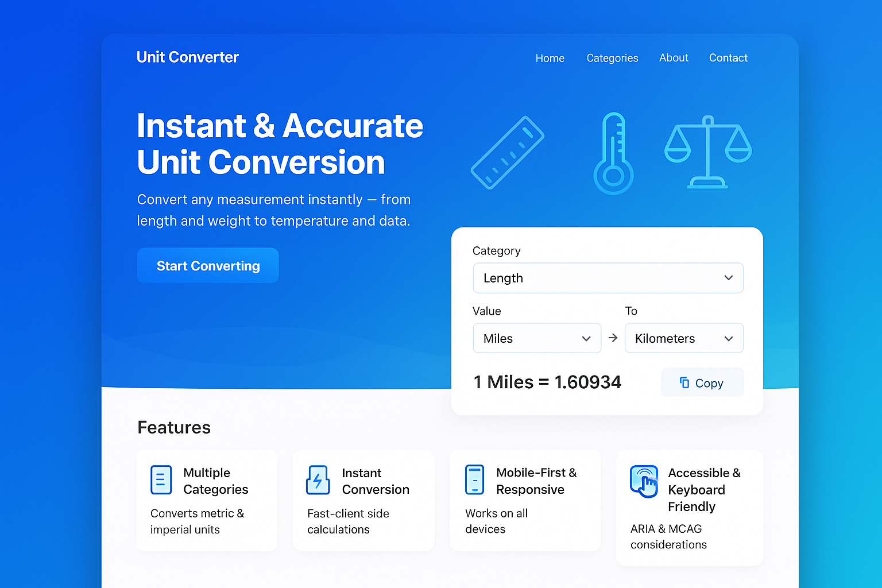This screenshot has width=882, height=588.
Task: Copy the conversion result
Action: point(702,383)
